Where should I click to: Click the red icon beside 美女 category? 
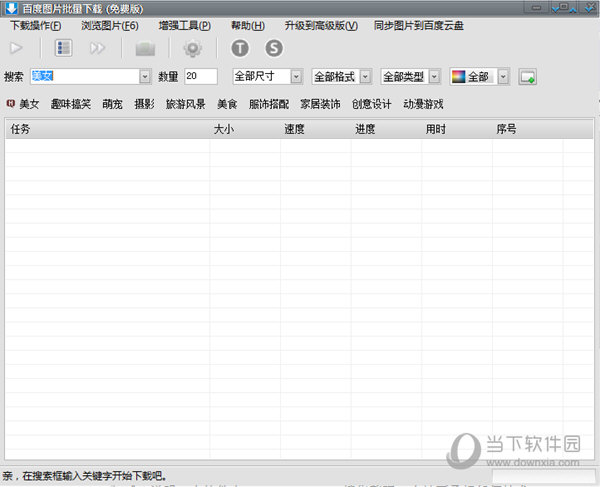click(11, 103)
